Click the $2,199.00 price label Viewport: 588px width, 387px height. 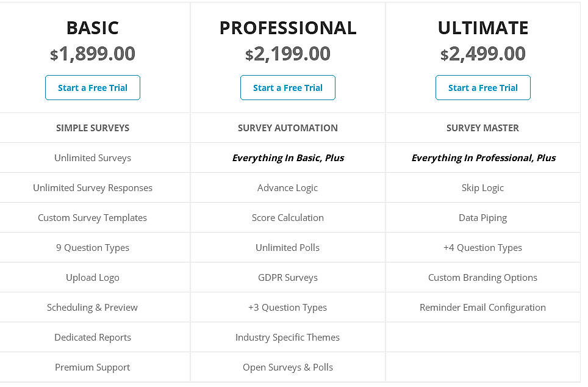(x=287, y=54)
